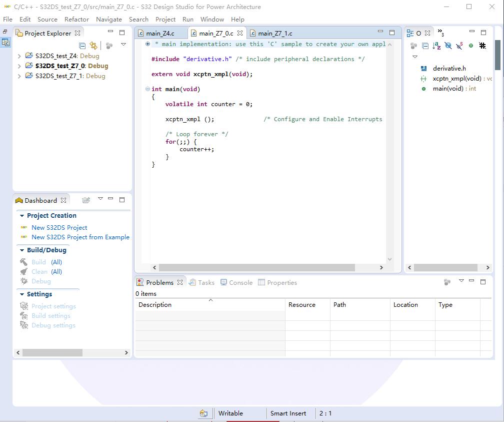Click the (All) link next to Clean
This screenshot has height=422, width=504.
pyautogui.click(x=56, y=272)
